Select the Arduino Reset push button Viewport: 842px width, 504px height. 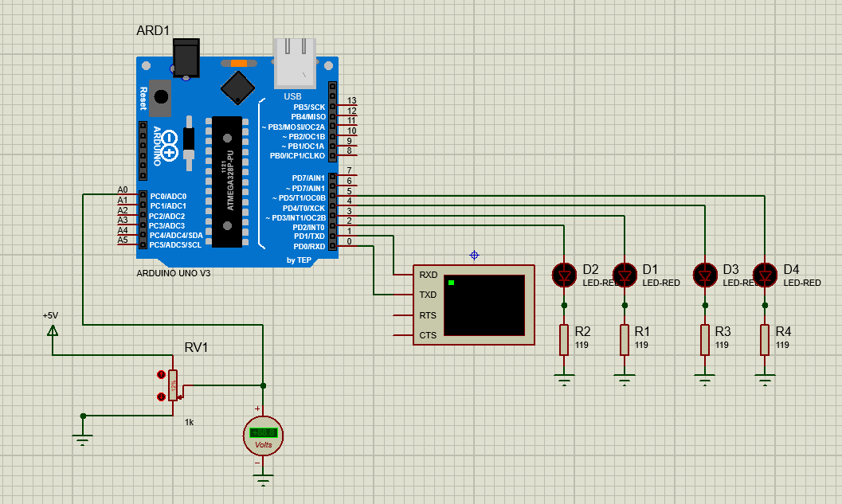point(161,98)
